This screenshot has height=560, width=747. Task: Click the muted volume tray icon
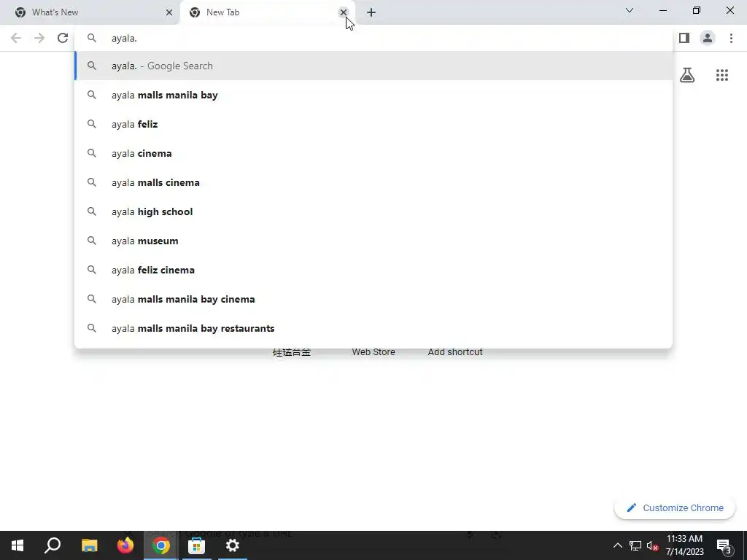click(652, 545)
